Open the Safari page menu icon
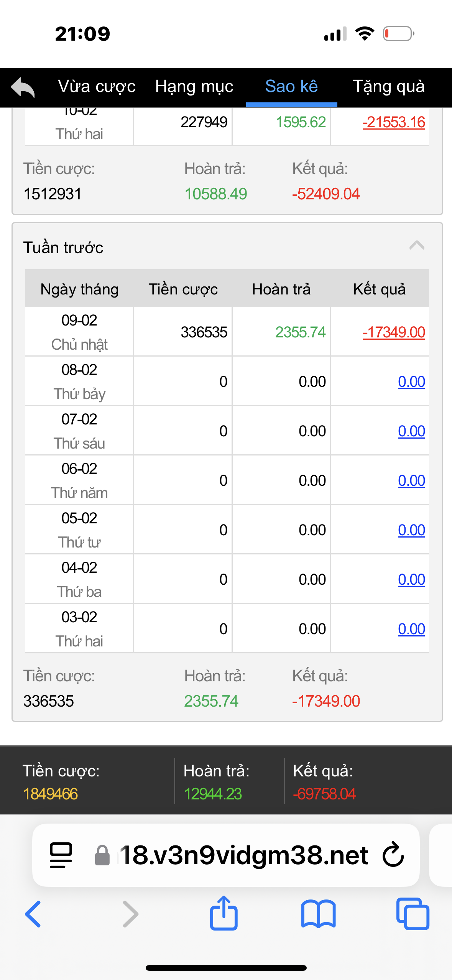 pyautogui.click(x=61, y=855)
